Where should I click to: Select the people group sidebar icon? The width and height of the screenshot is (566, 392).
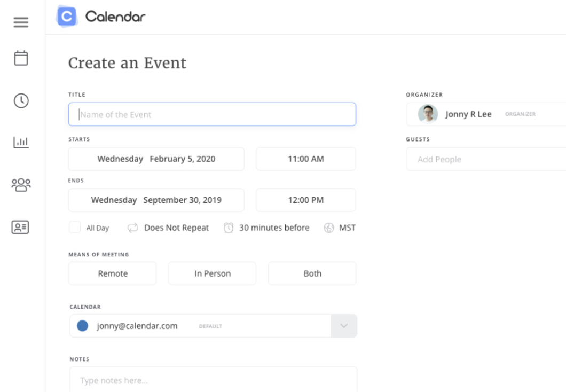(21, 185)
